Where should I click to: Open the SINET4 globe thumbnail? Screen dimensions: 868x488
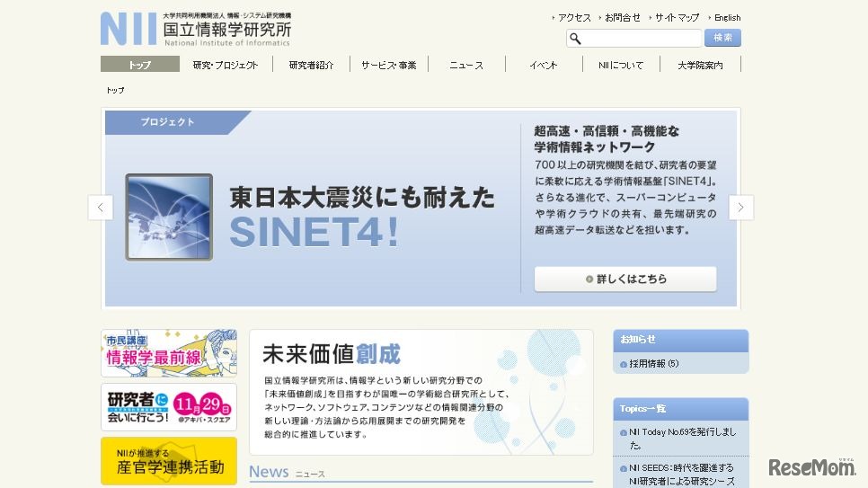(169, 217)
